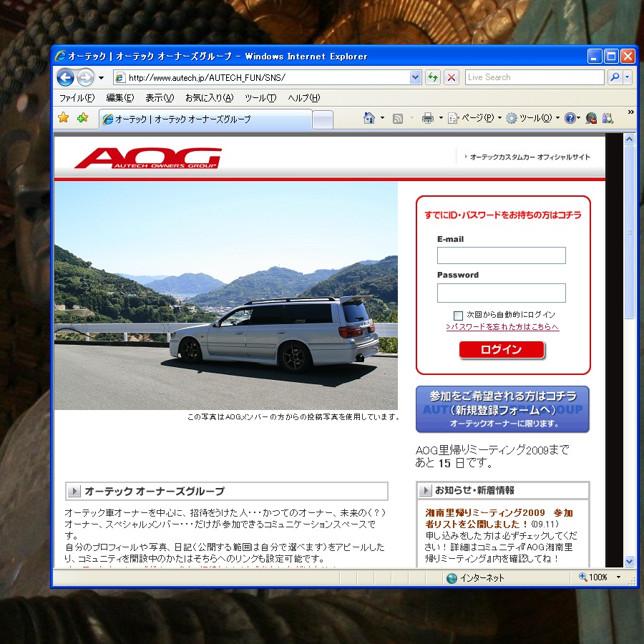Click the Password input field
Viewport: 644px width, 644px height.
[501, 293]
